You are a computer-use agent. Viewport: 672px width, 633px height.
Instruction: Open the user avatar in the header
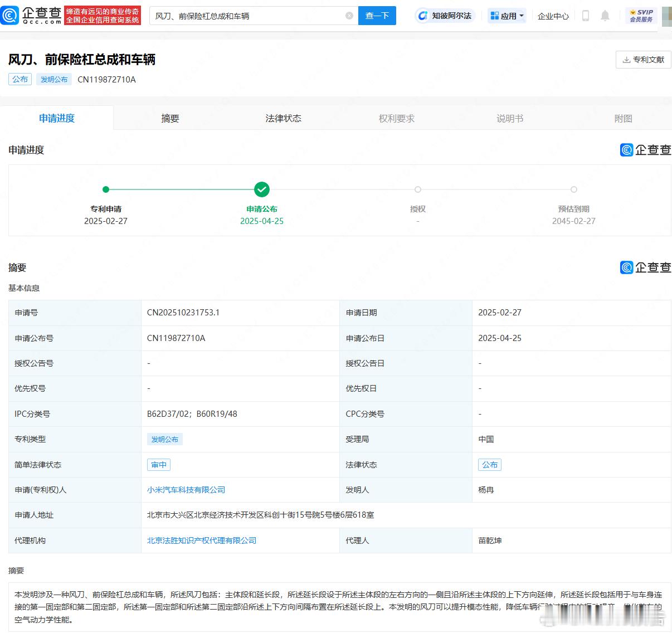(666, 16)
